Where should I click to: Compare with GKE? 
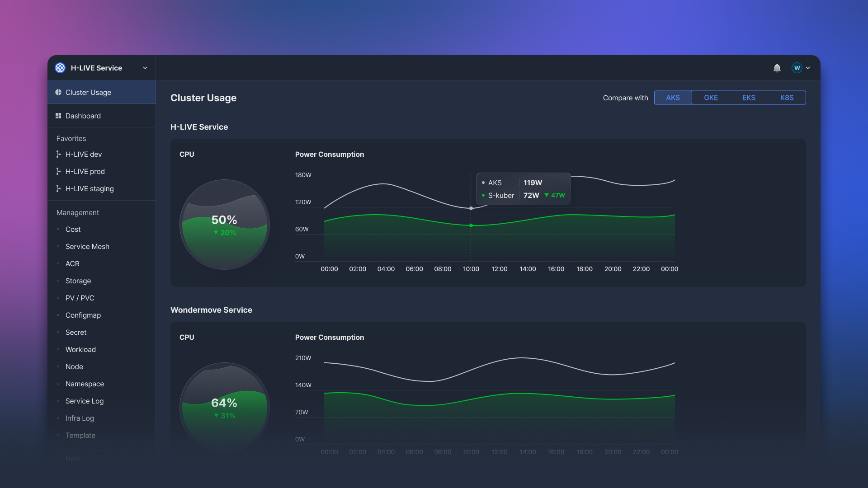711,98
